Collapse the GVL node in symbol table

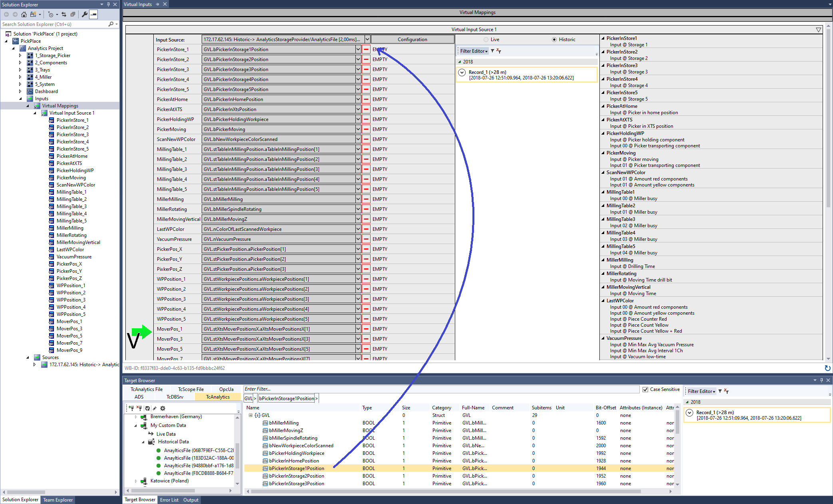click(x=250, y=415)
